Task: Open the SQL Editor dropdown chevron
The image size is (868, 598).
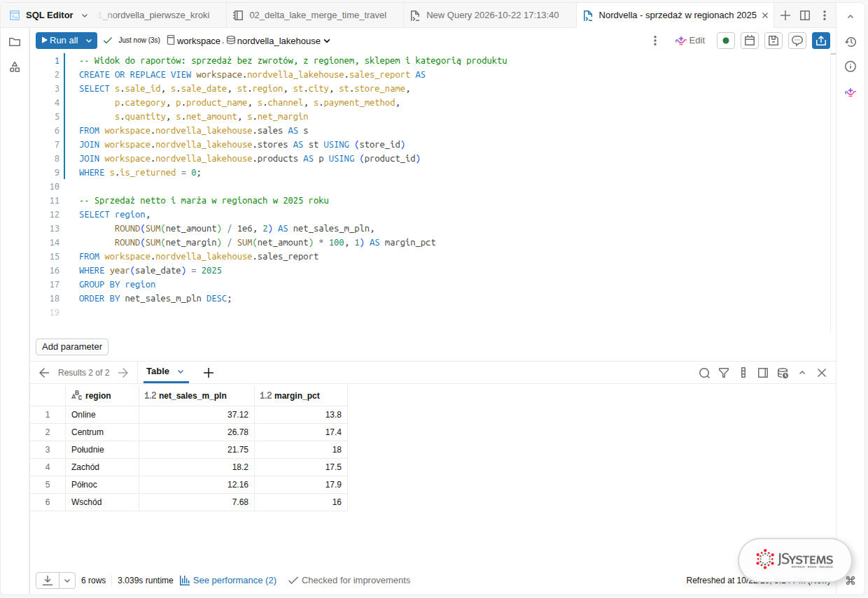Action: point(85,15)
